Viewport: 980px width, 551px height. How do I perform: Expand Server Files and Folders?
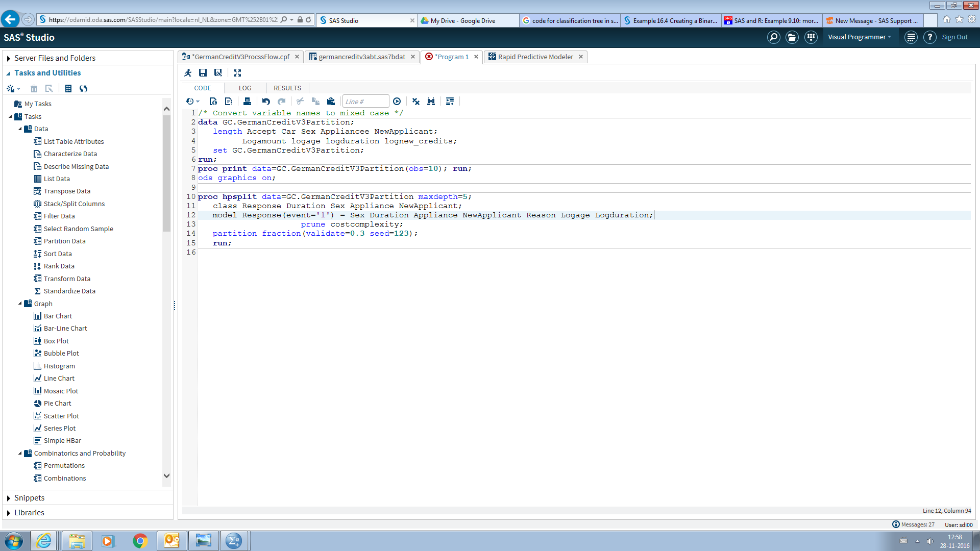pos(9,59)
